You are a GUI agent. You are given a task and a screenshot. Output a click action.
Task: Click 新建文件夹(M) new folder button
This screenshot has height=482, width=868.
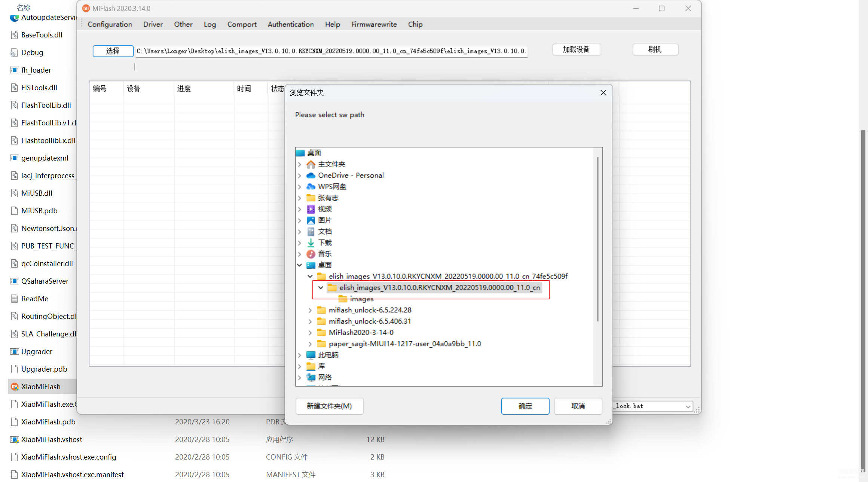(329, 406)
